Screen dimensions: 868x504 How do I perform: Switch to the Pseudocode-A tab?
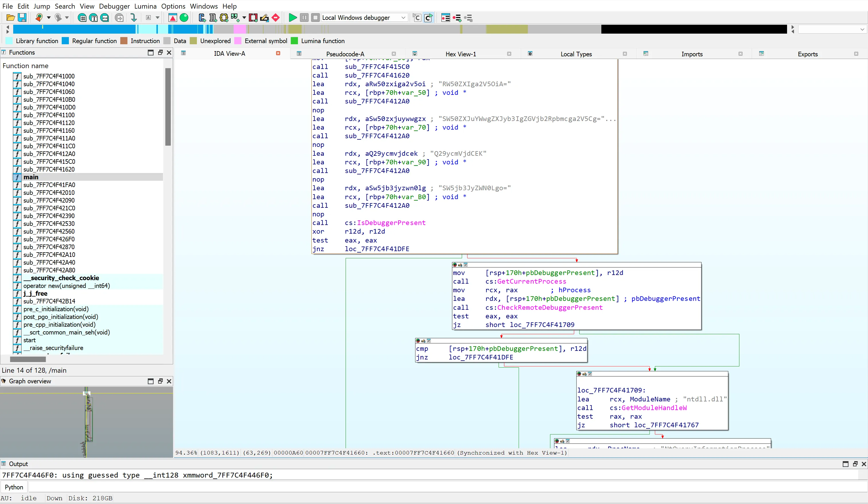pyautogui.click(x=345, y=54)
